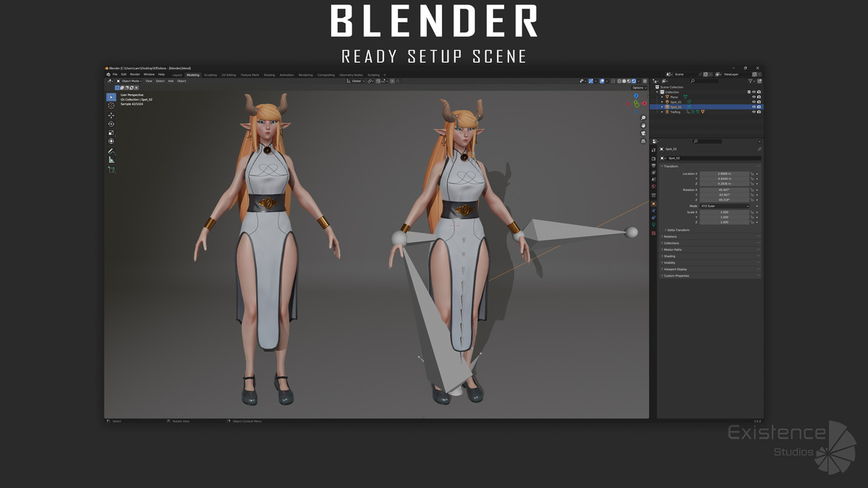Open the File menu
This screenshot has width=868, height=488.
[115, 74]
